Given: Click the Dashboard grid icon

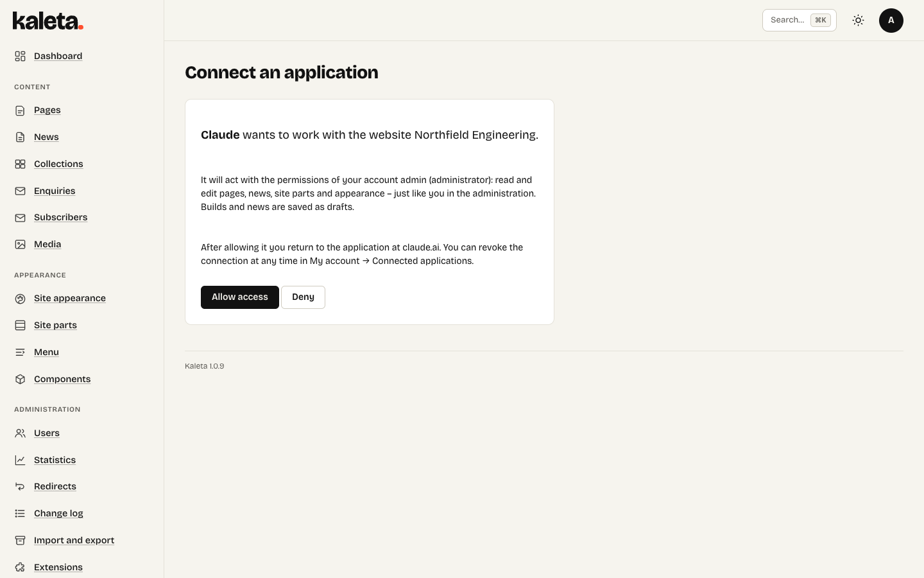Looking at the screenshot, I should (x=21, y=57).
